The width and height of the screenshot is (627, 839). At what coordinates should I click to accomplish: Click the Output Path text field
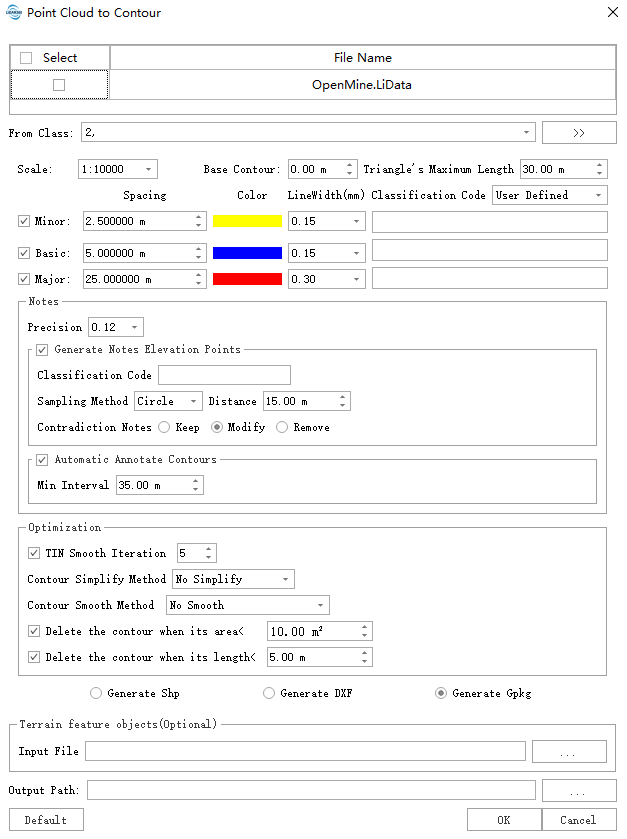pos(311,791)
